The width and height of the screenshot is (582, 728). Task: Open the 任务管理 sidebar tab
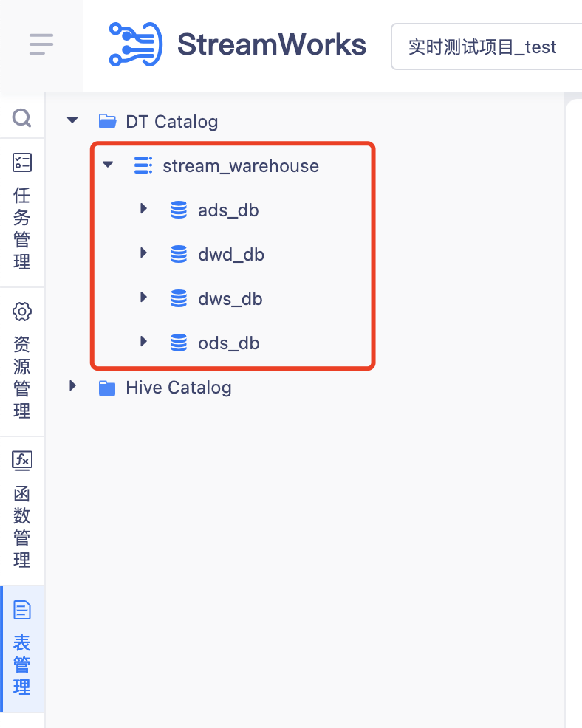(22, 213)
